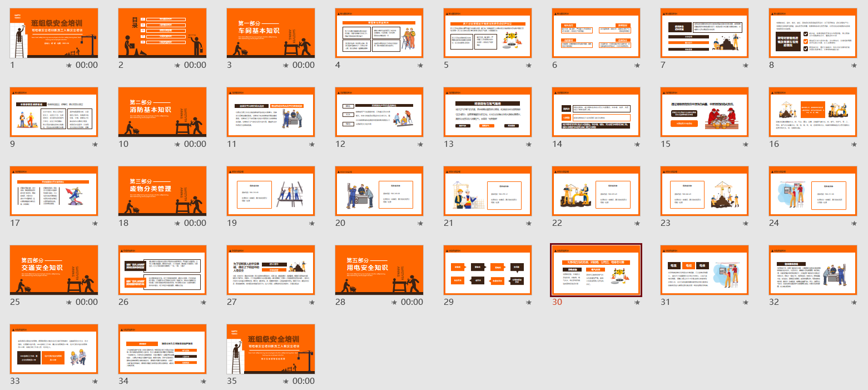
Task: Click the 00:00 timing label under slide 35
Action: pos(304,381)
